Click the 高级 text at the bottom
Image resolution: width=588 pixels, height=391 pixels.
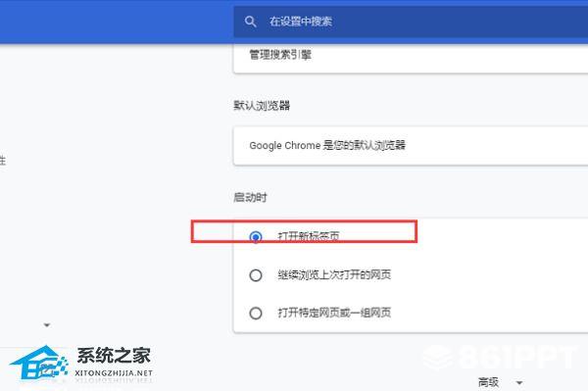coord(488,382)
